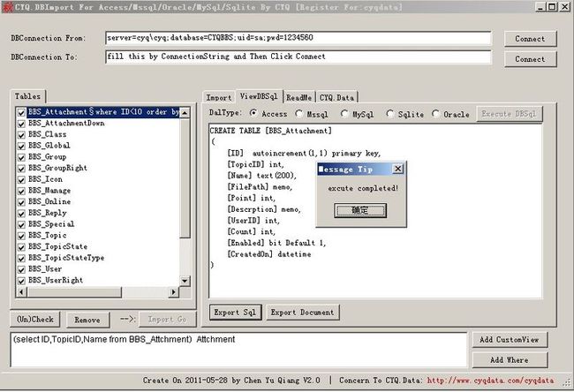
Task: Confirm the excute completed message with 确定
Action: coord(359,210)
